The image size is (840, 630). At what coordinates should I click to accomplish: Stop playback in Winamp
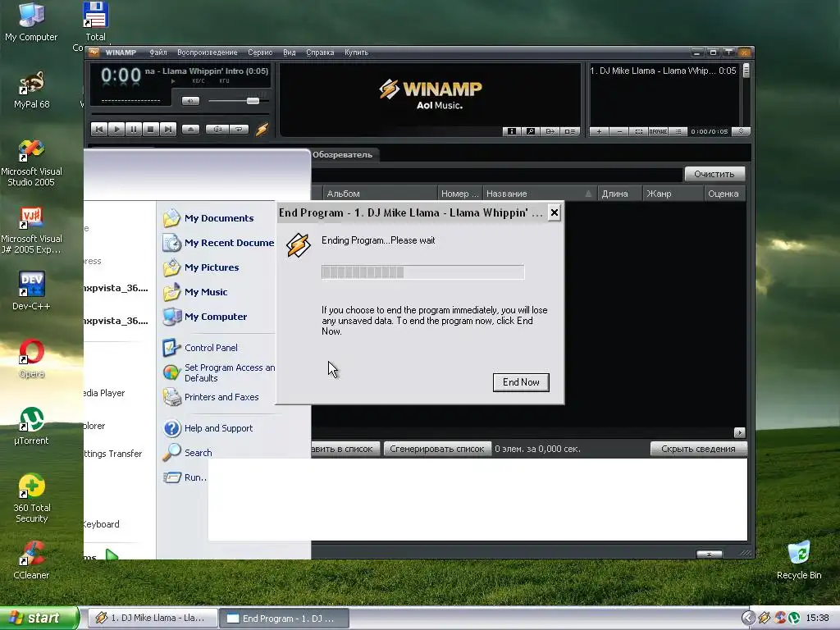point(151,129)
